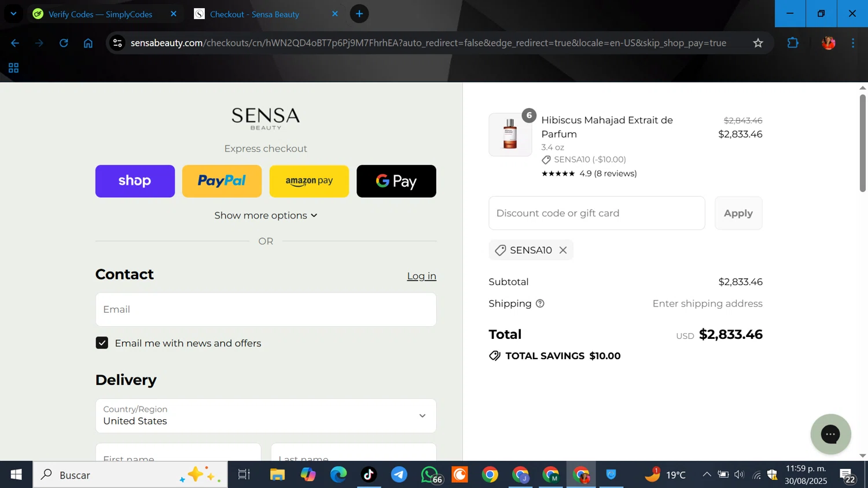The image size is (868, 488).
Task: Pay with Shop Pay express button
Action: 135,181
